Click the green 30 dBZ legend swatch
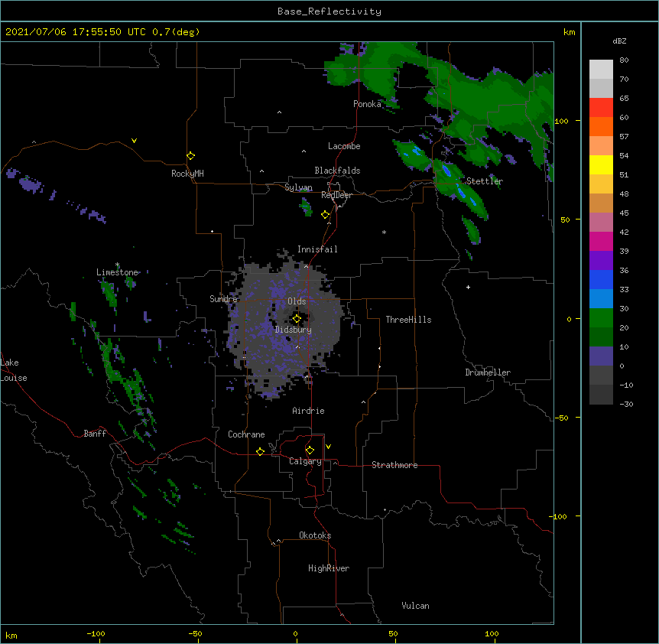Screen dimensions: 659x644 [601, 318]
